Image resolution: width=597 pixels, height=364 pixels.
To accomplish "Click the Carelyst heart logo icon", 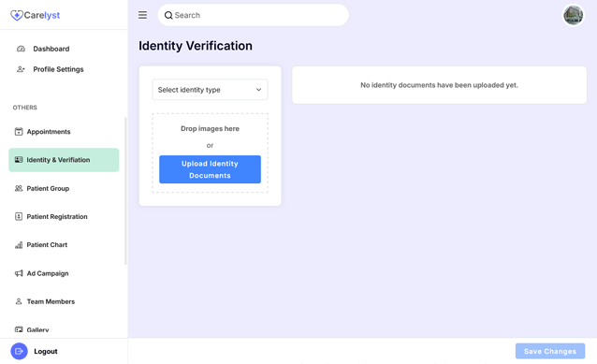I will point(16,15).
